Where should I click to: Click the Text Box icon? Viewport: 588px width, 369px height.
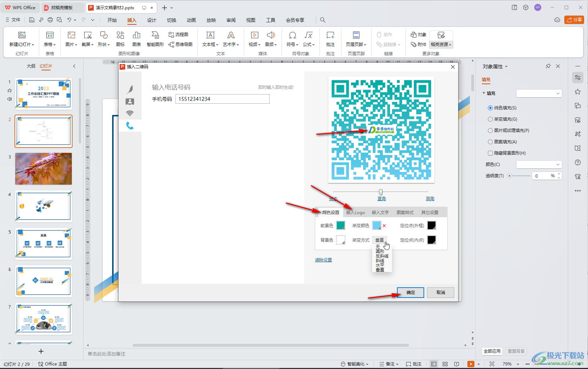pos(211,35)
